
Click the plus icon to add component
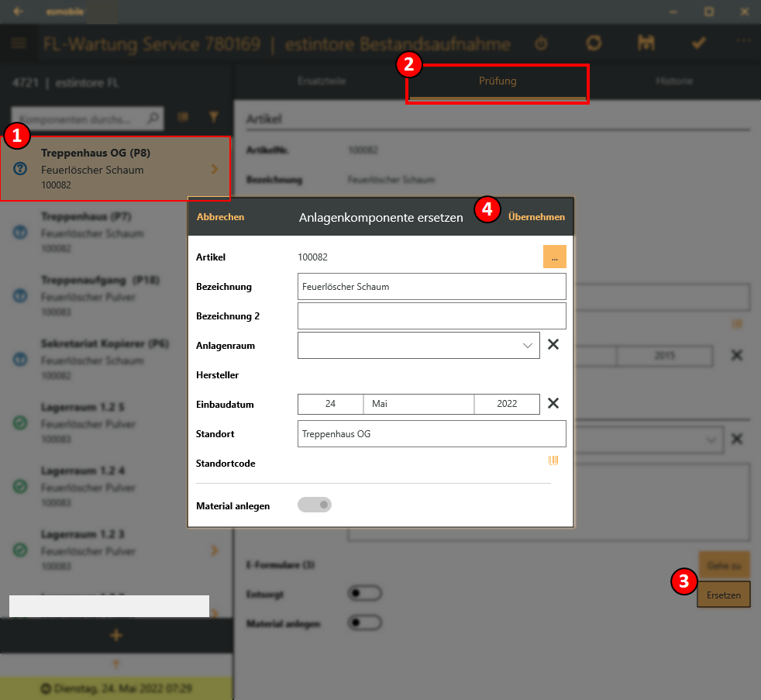(x=116, y=636)
